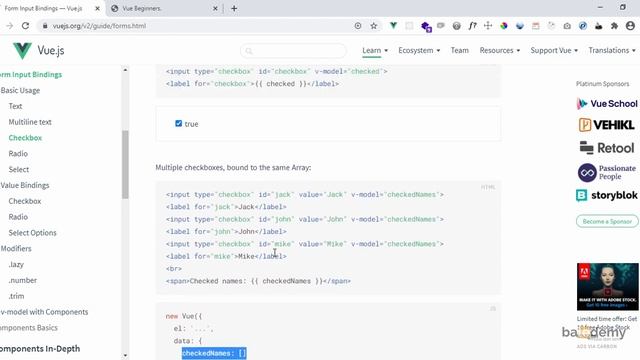This screenshot has width=640, height=360.
Task: Open the Vue School sponsor logo
Action: [607, 104]
